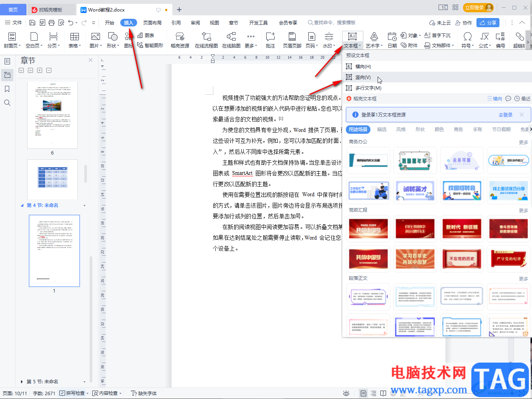Click 更多 beside 党政汇报
This screenshot has height=399, width=532.
524,210
